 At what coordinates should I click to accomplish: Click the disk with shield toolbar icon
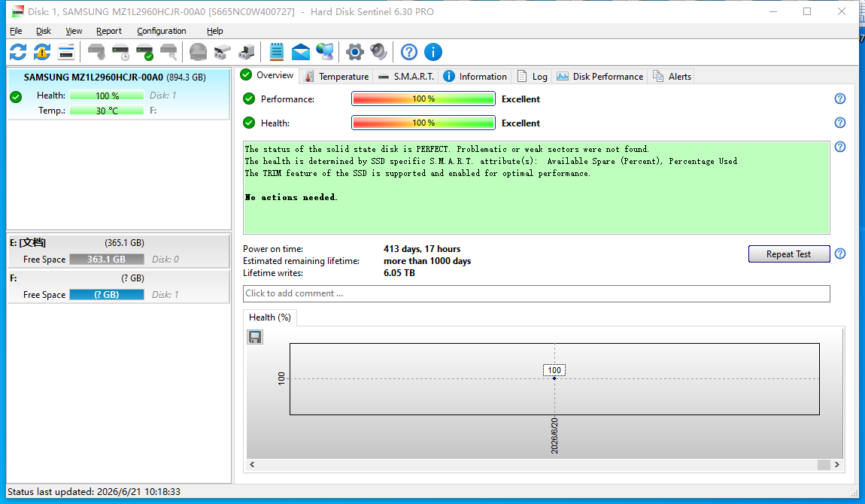[x=96, y=53]
